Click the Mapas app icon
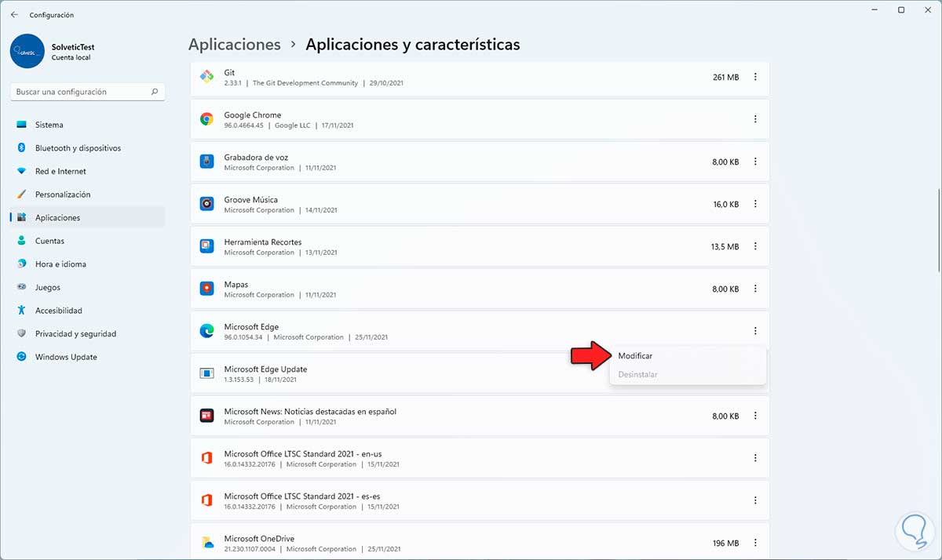Screen dimensions: 942x560 206,289
